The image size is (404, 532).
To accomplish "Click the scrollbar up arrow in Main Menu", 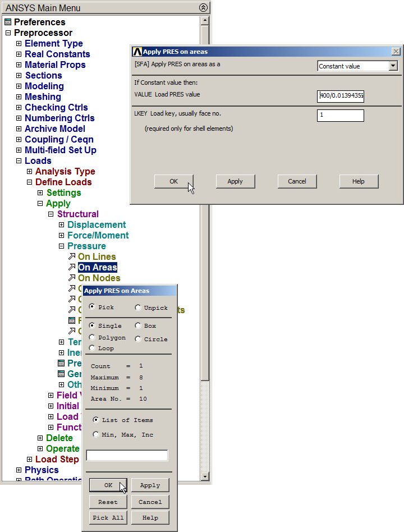I will point(205,21).
